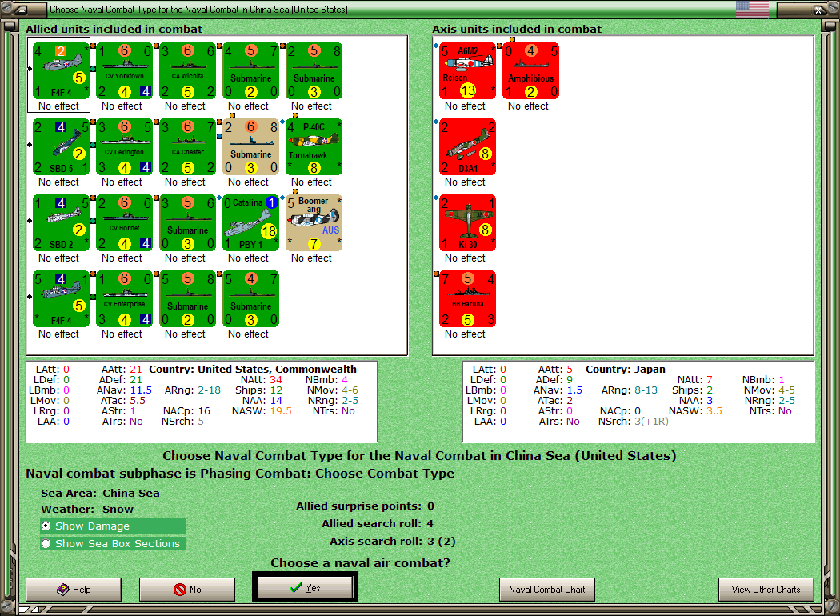Pick the BB Haruna battleship counter
Screen dimensions: 840x616
coord(467,299)
